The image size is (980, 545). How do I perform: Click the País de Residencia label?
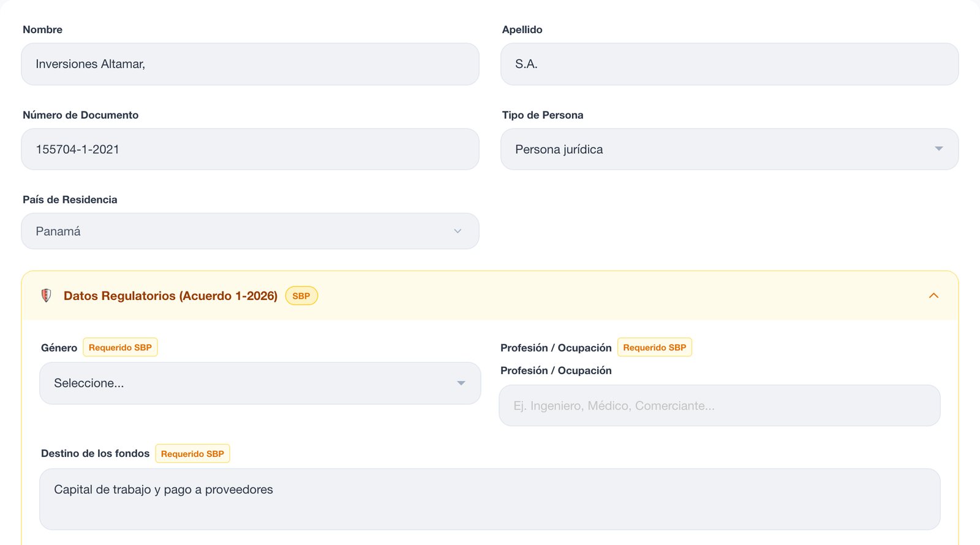pos(70,200)
